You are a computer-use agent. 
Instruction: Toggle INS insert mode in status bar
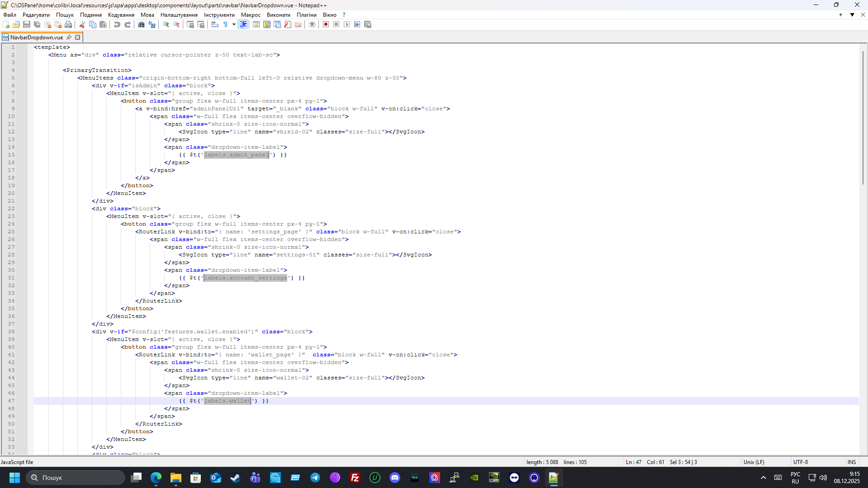pyautogui.click(x=852, y=462)
